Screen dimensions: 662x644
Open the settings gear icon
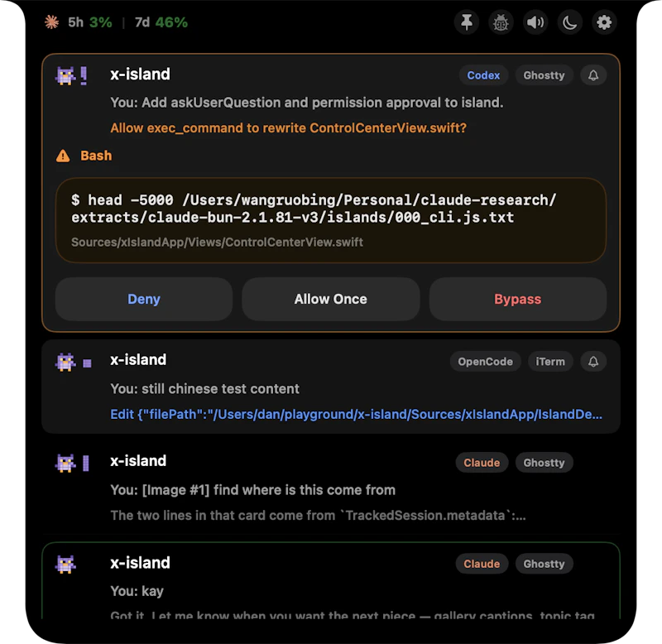pos(604,22)
